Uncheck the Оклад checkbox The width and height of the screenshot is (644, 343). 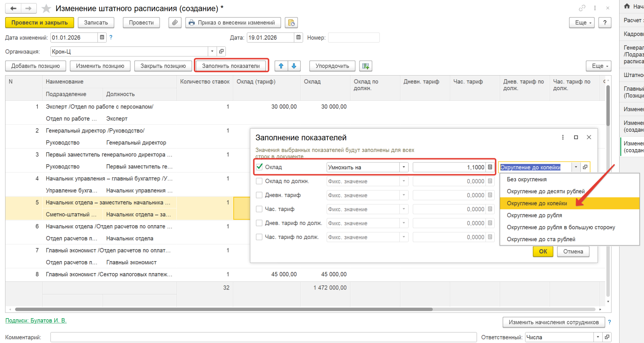(x=259, y=167)
